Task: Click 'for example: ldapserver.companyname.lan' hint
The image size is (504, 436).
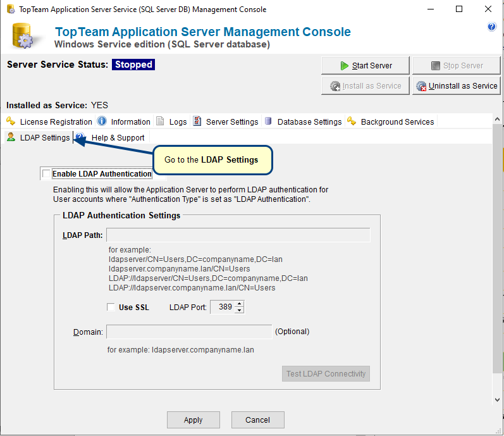Action: point(181,350)
